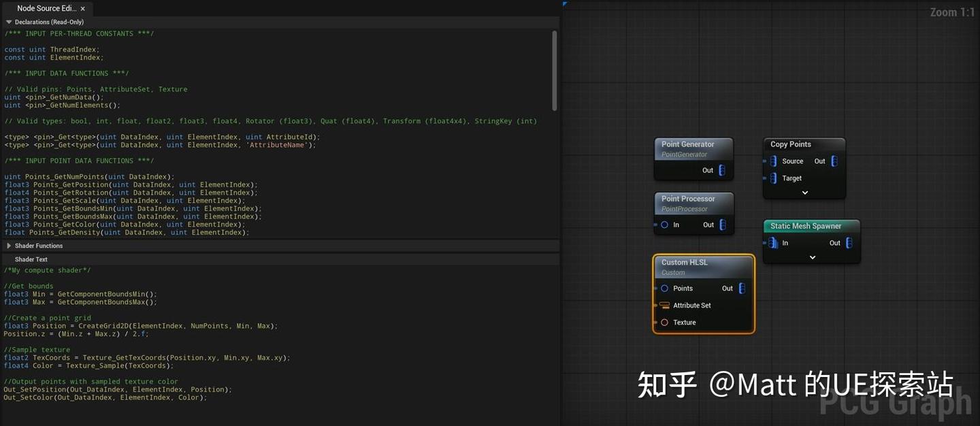This screenshot has height=426, width=980.
Task: Click the Static Mesh Spawner In pin
Action: click(x=773, y=243)
